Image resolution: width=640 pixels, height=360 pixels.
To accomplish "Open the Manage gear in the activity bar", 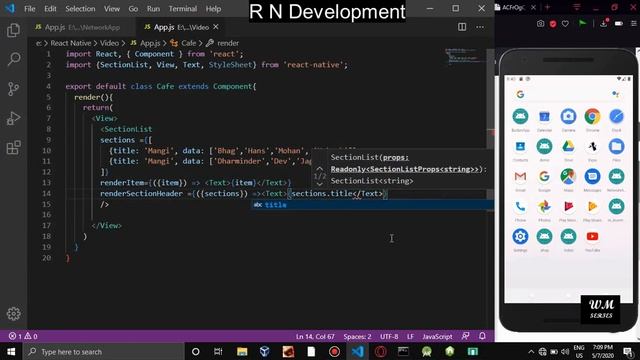I will (x=13, y=313).
